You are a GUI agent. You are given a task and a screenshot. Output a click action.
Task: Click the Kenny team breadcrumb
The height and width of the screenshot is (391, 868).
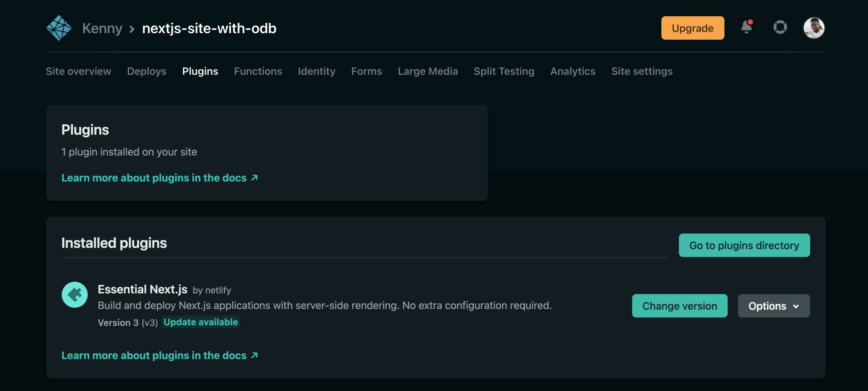point(102,28)
